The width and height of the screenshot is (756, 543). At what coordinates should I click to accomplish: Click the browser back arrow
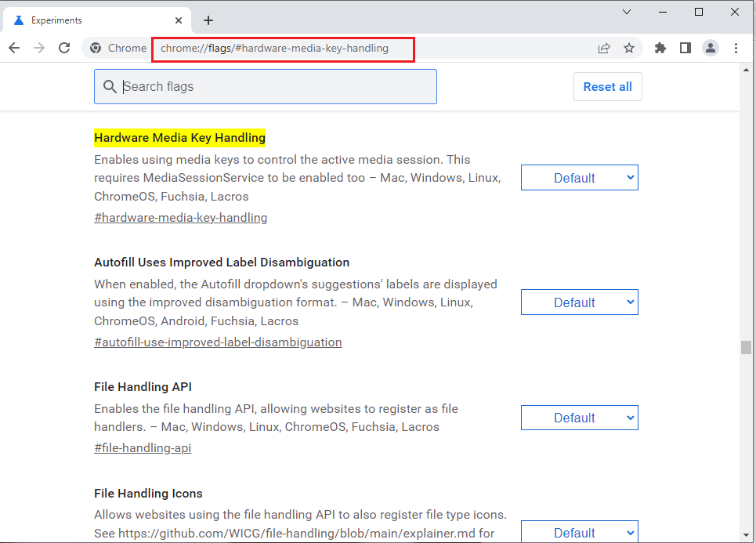point(14,48)
